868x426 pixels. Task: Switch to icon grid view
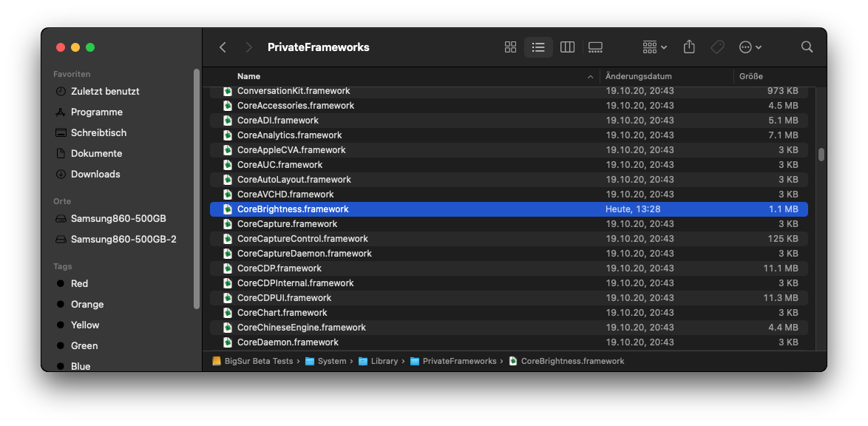pyautogui.click(x=510, y=47)
